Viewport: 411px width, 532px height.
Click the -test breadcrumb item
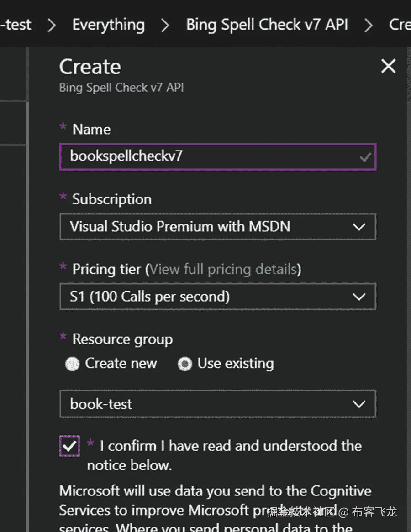tap(16, 25)
